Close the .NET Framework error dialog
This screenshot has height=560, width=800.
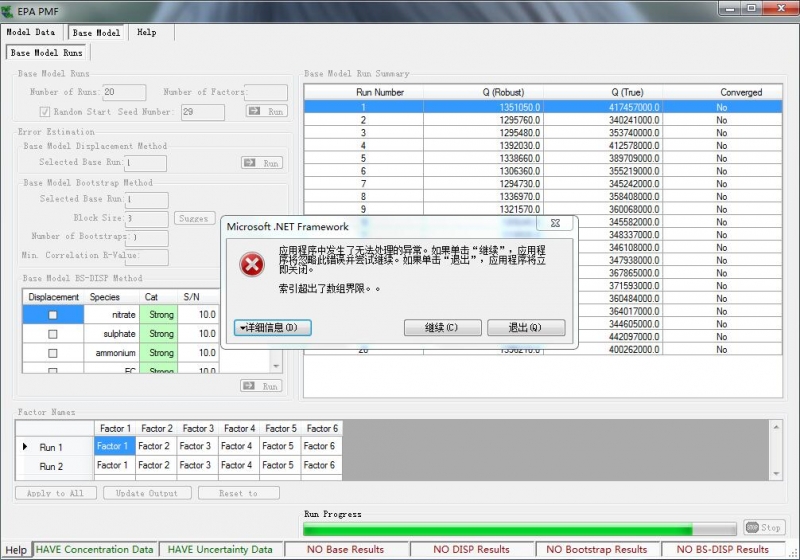pyautogui.click(x=555, y=224)
